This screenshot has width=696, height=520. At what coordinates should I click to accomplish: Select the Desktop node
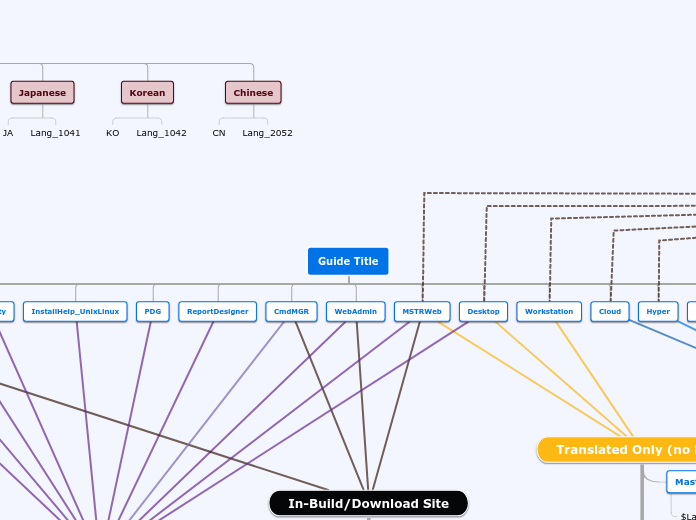(483, 311)
